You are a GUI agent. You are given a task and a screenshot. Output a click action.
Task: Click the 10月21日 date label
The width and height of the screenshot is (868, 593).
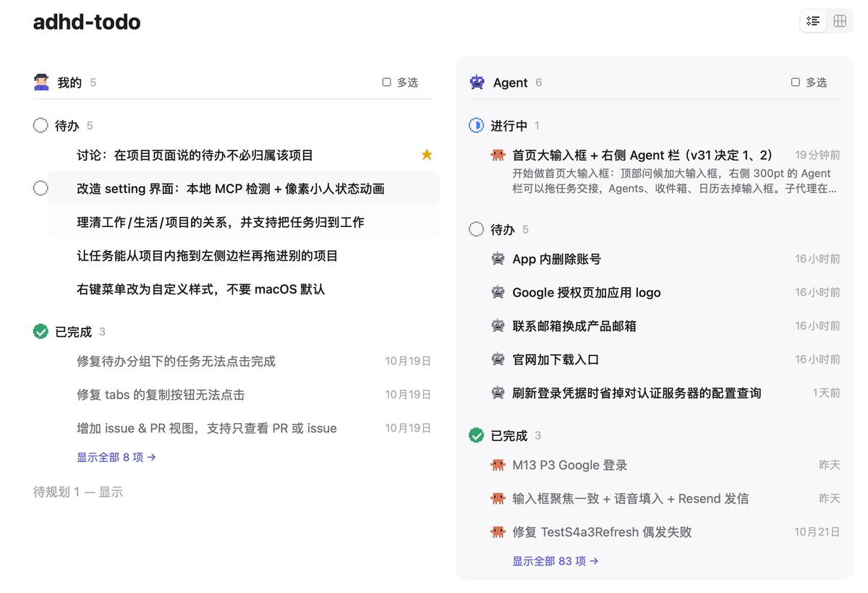[x=817, y=532]
